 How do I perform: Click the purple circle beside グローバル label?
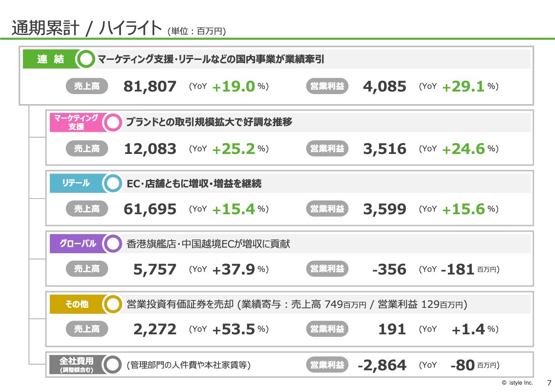tap(113, 244)
